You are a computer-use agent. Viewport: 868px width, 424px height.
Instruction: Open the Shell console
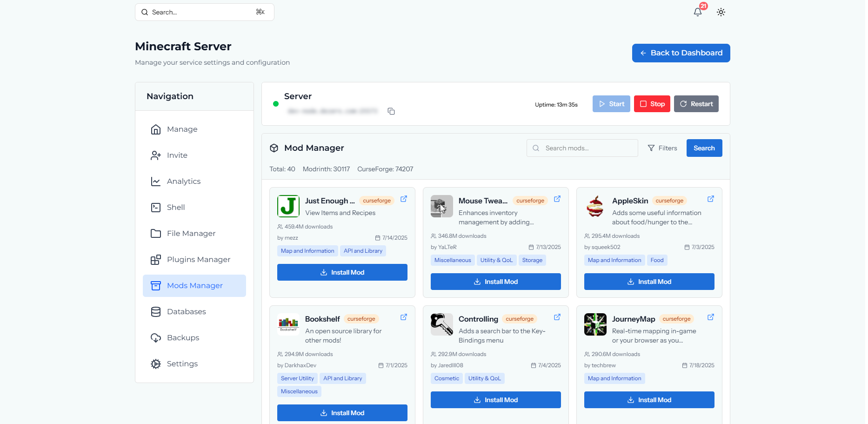pos(194,208)
